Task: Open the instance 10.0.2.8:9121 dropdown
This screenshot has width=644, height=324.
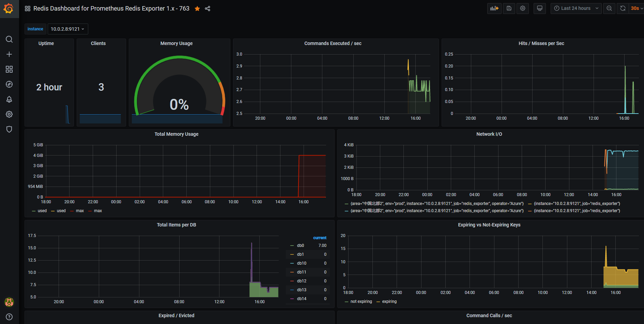Action: coord(68,29)
